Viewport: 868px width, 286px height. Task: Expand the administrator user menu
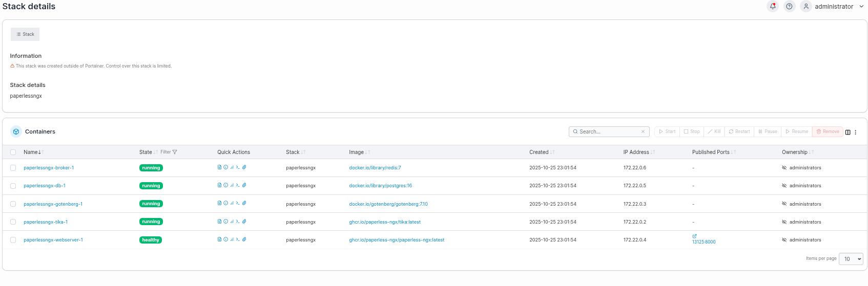click(x=838, y=7)
